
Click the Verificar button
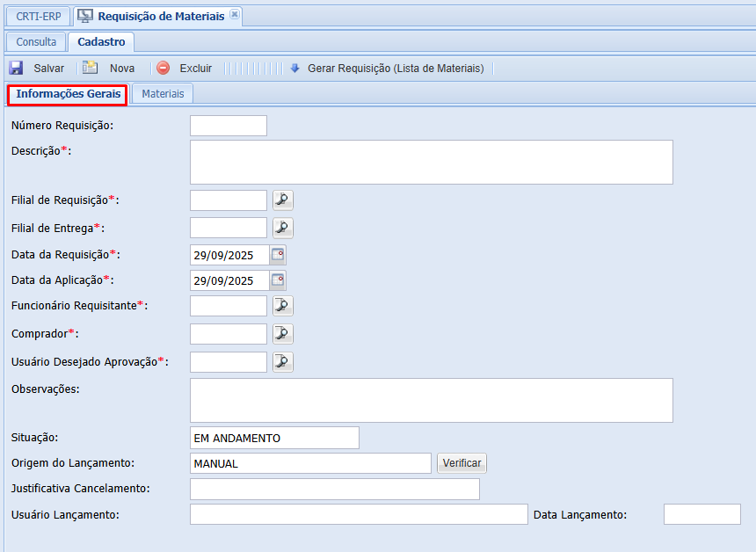[462, 463]
